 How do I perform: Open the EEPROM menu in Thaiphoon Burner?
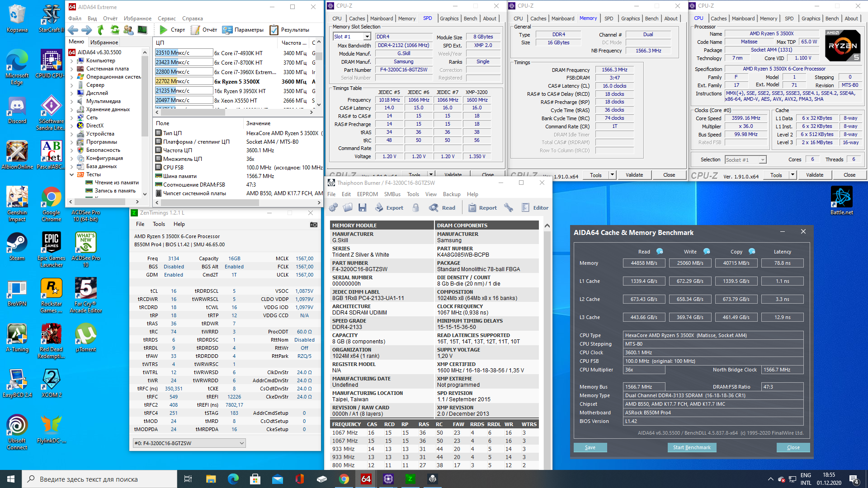point(367,194)
